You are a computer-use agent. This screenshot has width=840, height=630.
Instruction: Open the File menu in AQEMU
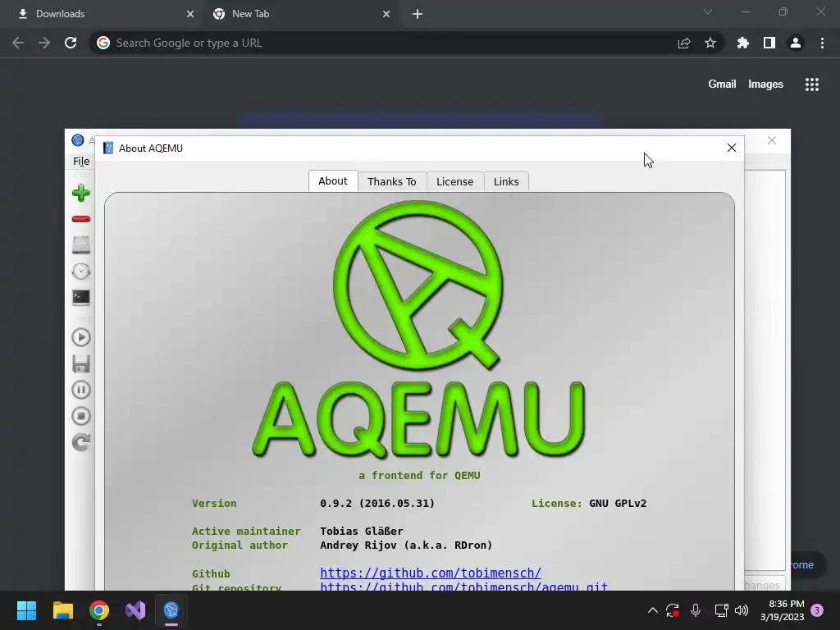click(81, 162)
